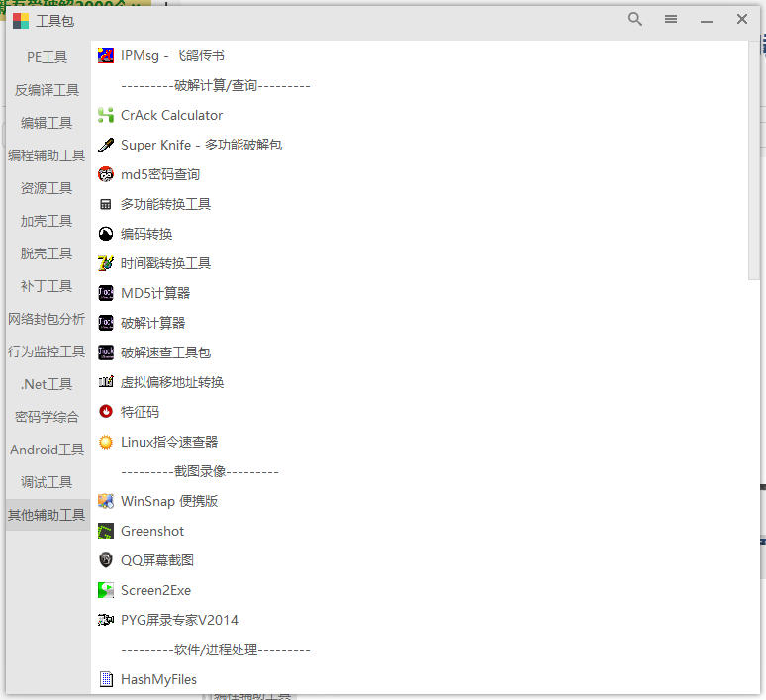
Task: Launch Greenshot screenshot icon
Action: 106,531
